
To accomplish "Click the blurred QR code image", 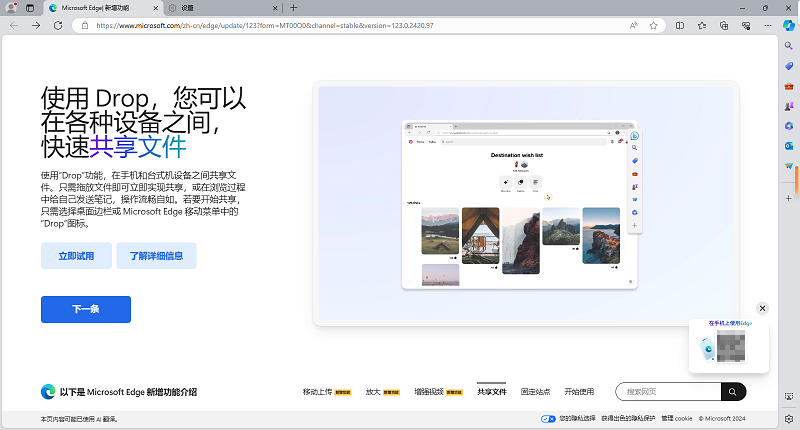I will click(731, 346).
